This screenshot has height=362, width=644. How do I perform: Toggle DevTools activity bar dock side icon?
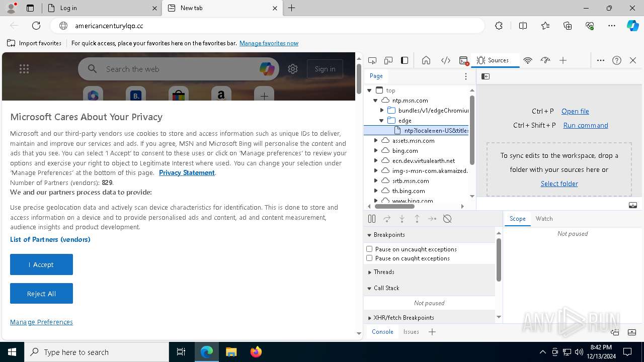(x=405, y=60)
